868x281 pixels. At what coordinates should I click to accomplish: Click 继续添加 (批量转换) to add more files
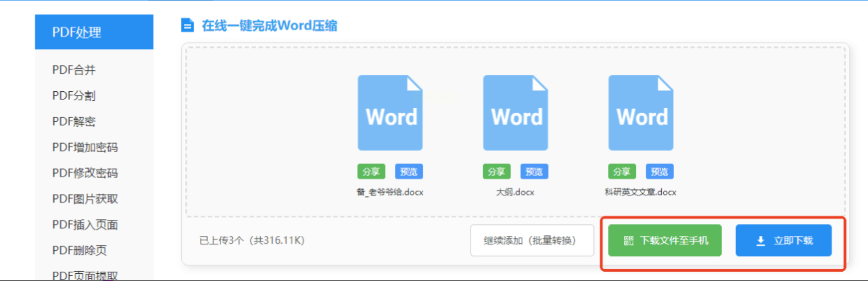532,241
